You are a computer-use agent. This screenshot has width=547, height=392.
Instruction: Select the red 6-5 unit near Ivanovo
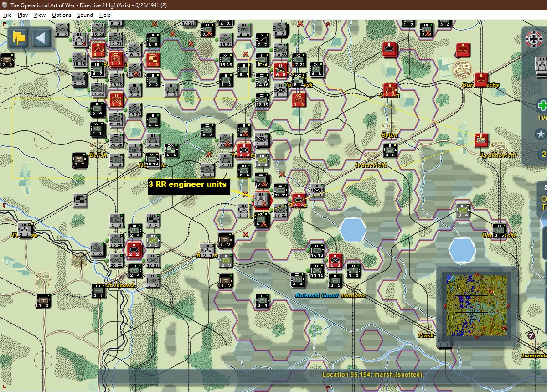tap(335, 260)
